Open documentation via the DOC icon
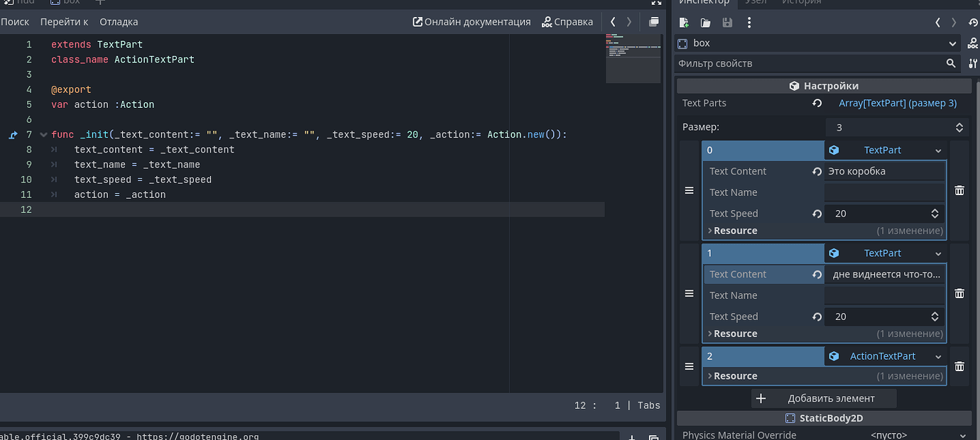Screen dimensions: 980x440 point(974,42)
